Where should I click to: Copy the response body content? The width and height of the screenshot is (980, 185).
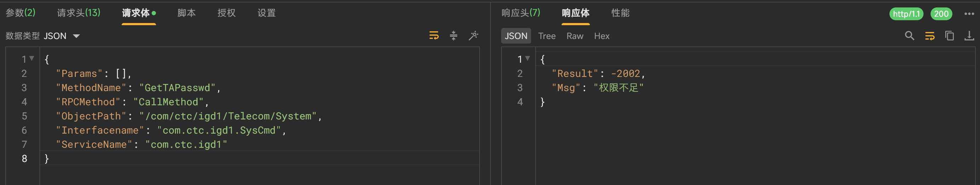click(949, 36)
